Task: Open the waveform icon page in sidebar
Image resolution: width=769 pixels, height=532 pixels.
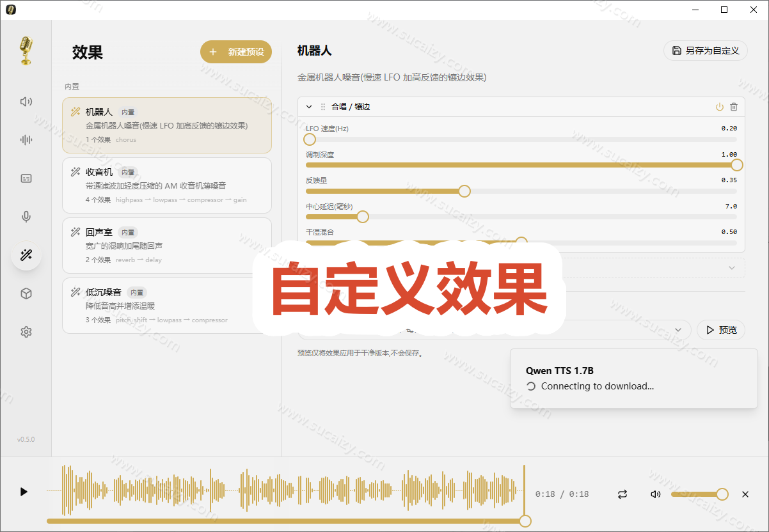Action: click(x=26, y=140)
